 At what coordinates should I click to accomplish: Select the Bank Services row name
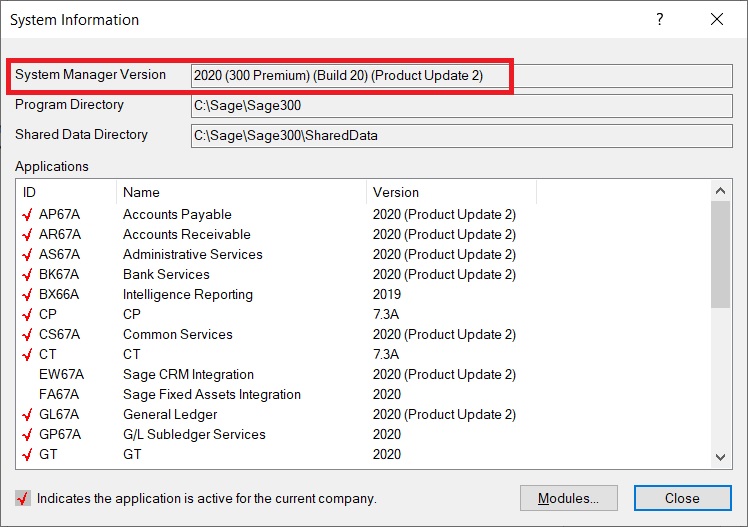[x=166, y=275]
